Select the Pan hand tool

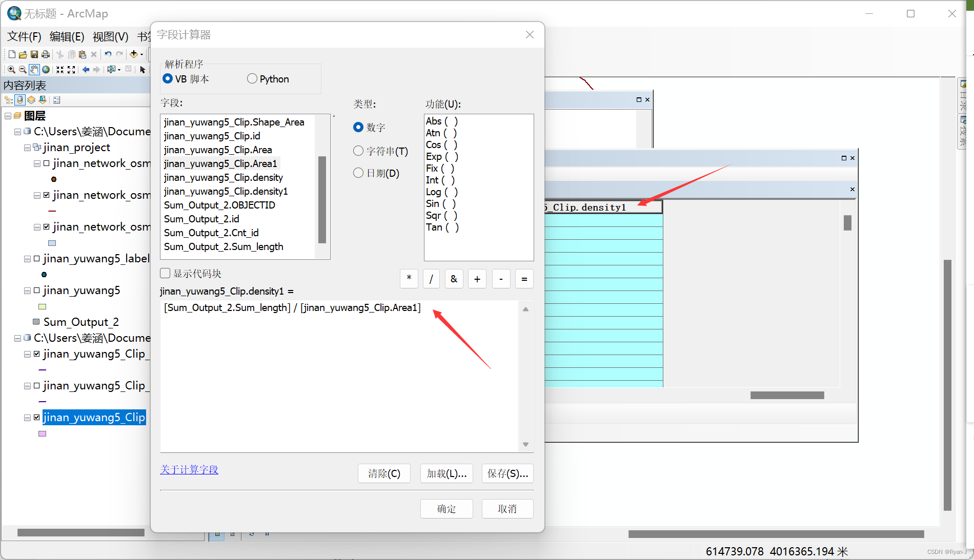(34, 70)
